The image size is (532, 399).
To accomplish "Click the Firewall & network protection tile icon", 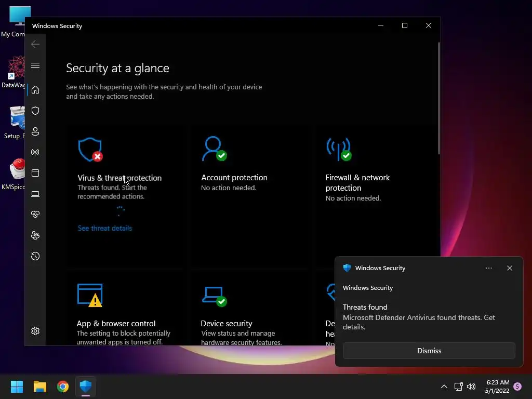I will click(x=339, y=149).
